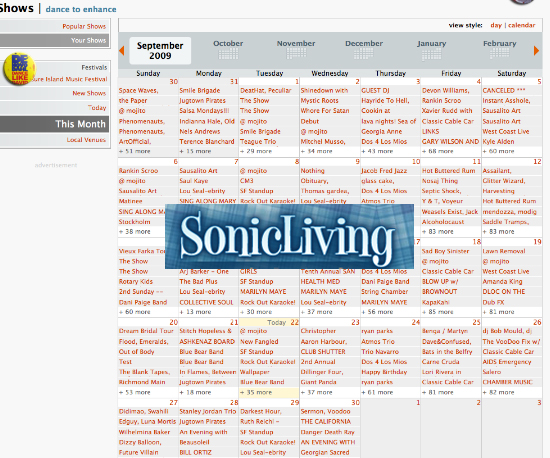
Task: Open 'Jacob Fred Jazz' show on September 10
Action: 384,171
